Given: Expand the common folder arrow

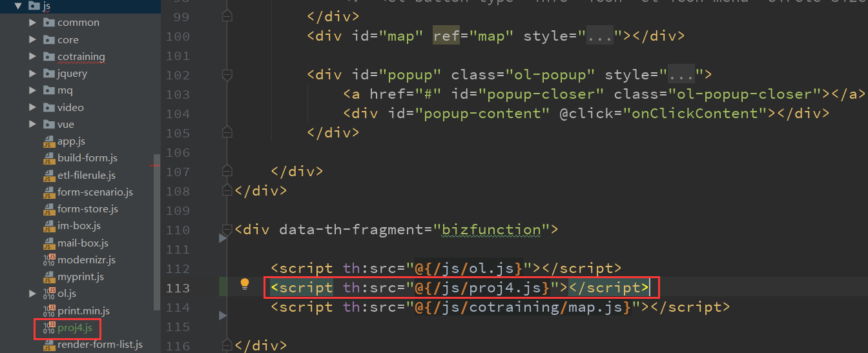Looking at the screenshot, I should coord(32,23).
